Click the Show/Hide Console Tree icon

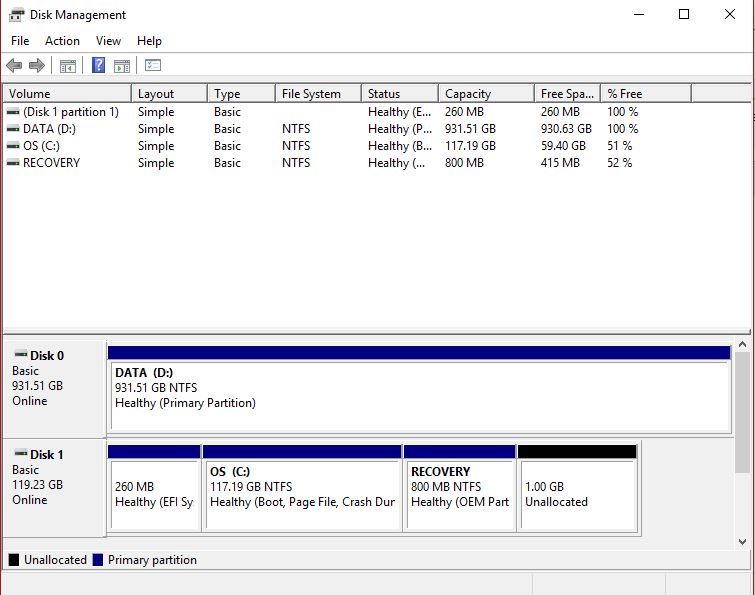67,65
